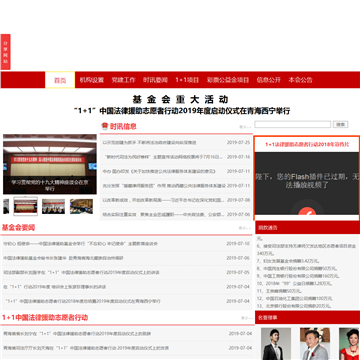Select the highlighted slideshow thumbnail with white border

tap(25, 206)
